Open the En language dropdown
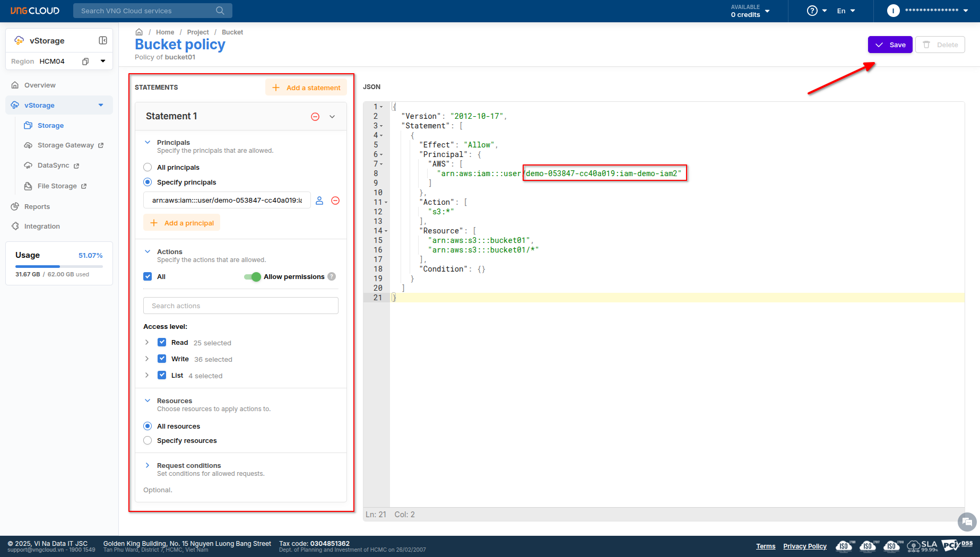 click(846, 11)
